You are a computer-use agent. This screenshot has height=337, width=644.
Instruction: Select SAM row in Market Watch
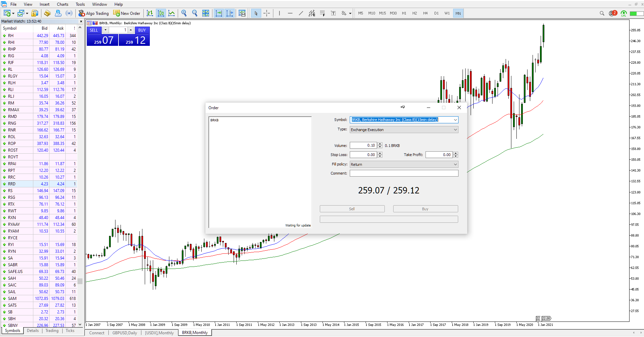pos(39,298)
